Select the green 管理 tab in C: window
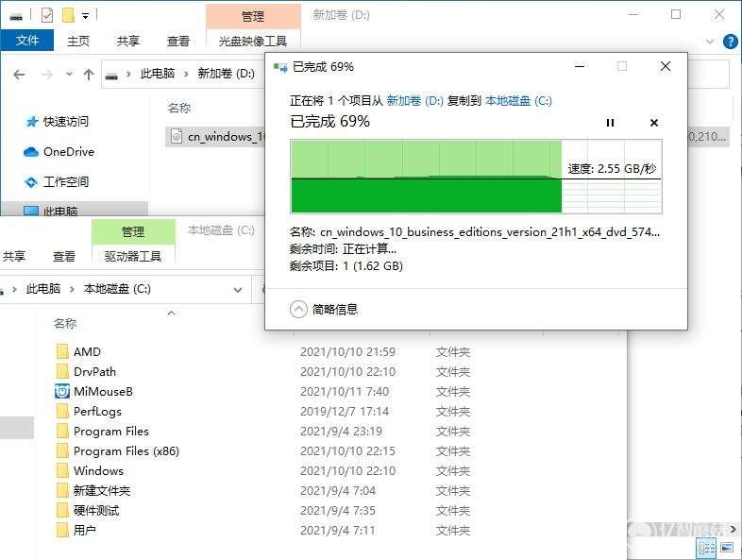 coord(133,232)
